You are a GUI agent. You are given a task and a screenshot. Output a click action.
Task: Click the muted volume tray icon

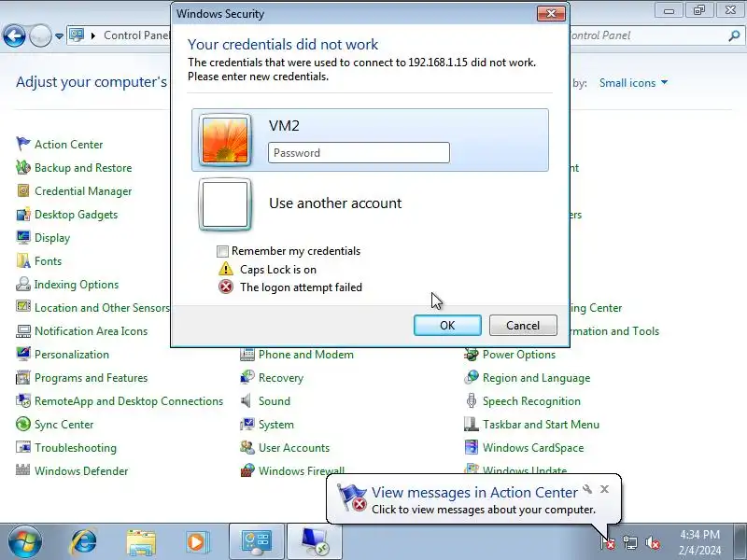[653, 542]
